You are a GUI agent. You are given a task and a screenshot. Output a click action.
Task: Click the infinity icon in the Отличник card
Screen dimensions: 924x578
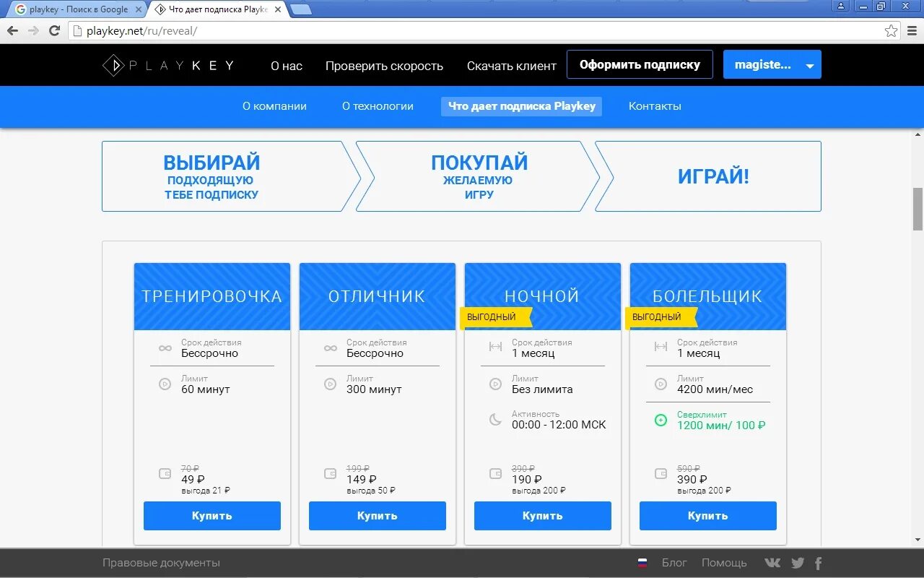(331, 348)
